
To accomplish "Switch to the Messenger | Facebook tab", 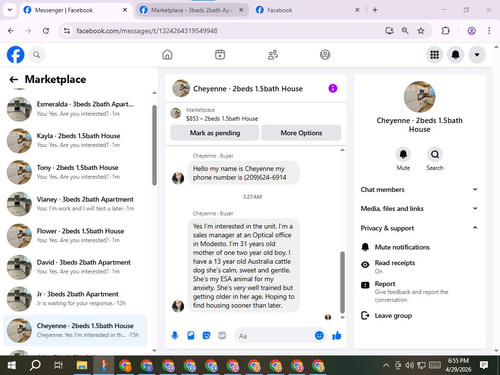I will pos(76,10).
